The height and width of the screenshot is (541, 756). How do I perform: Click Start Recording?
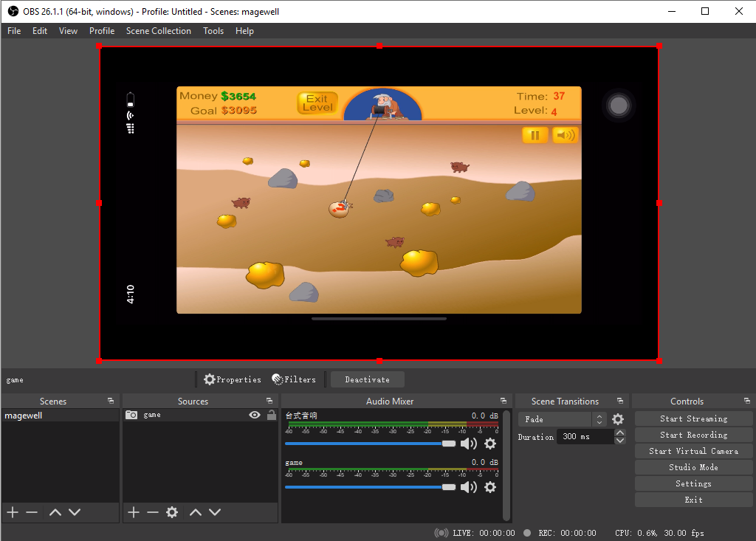click(693, 435)
